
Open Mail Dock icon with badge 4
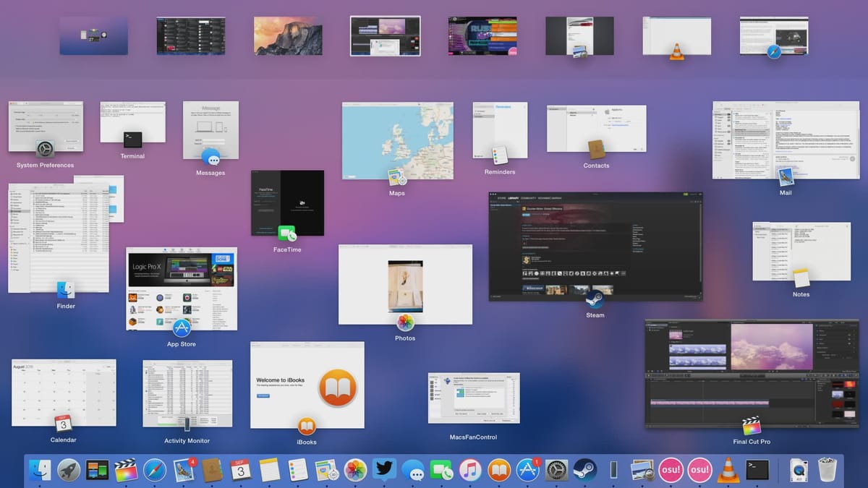tap(183, 470)
